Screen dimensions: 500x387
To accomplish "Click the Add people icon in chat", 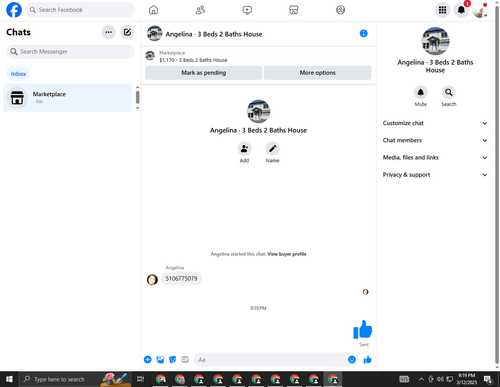I will tap(244, 149).
